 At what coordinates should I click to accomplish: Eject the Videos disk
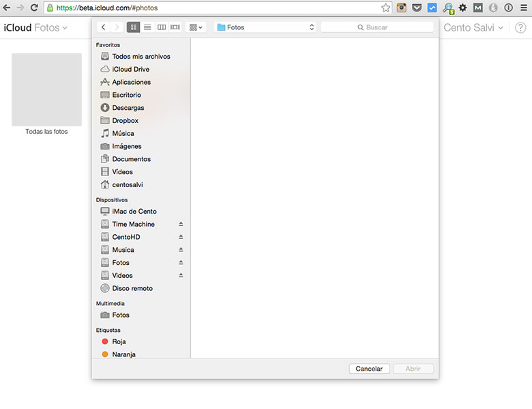click(x=181, y=275)
